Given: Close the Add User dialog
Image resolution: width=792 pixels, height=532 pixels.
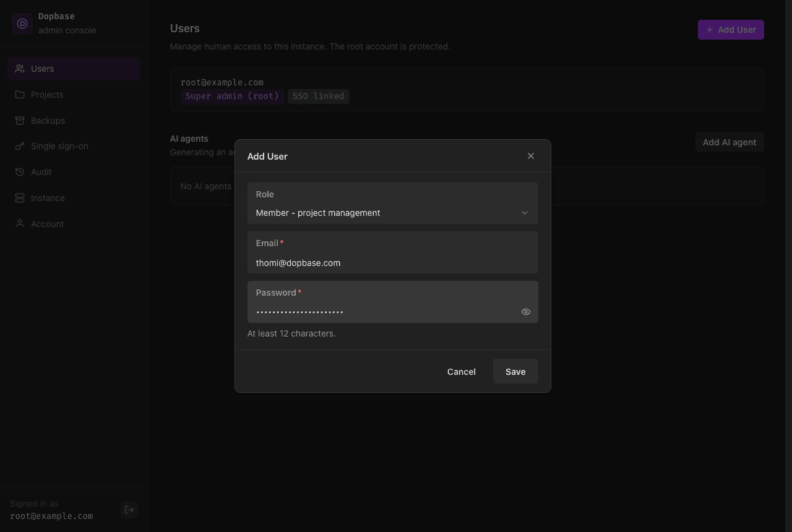Looking at the screenshot, I should tap(531, 156).
